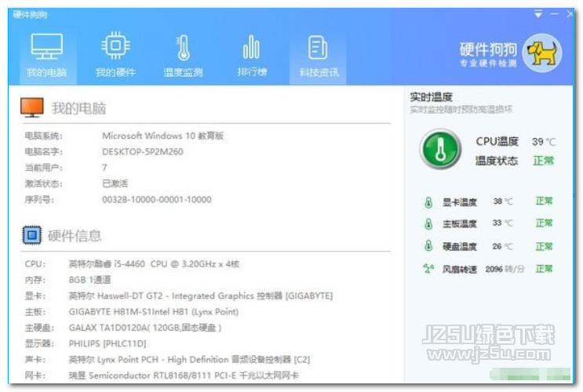Click the 实时温度 panel heading
Viewport: 583px width, 392px height.
pos(431,97)
